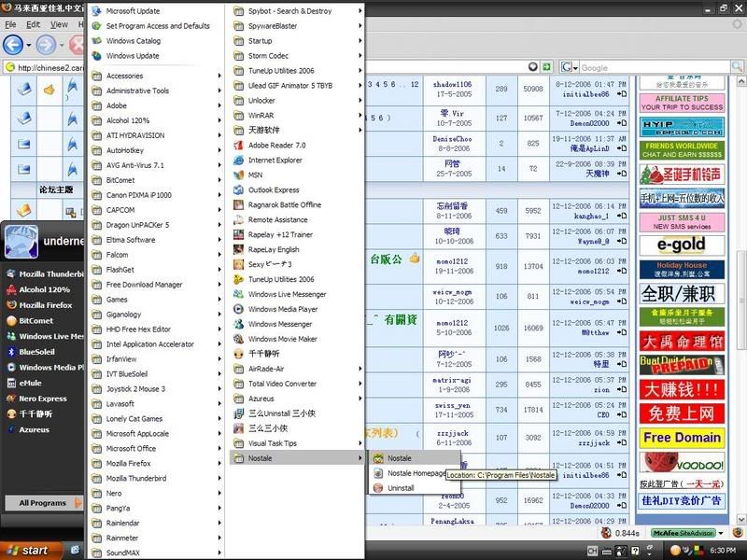Open Windows Update shortcut
Screen dimensions: 747x560
click(132, 56)
